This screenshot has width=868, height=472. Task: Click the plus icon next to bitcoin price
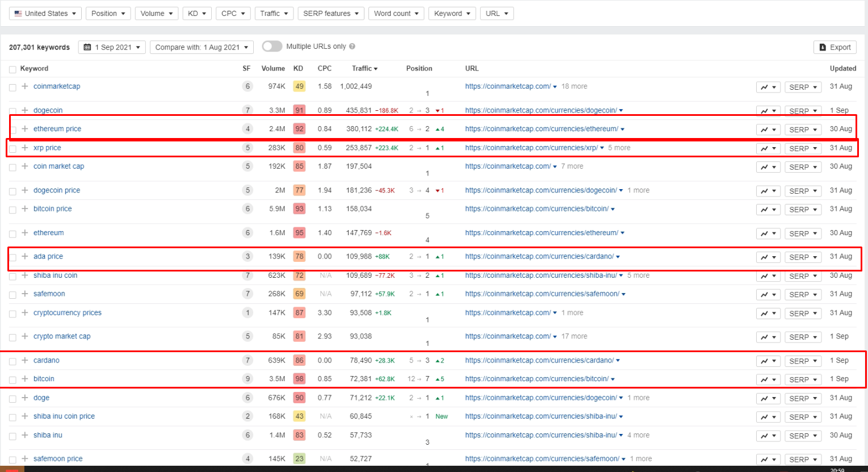click(25, 208)
